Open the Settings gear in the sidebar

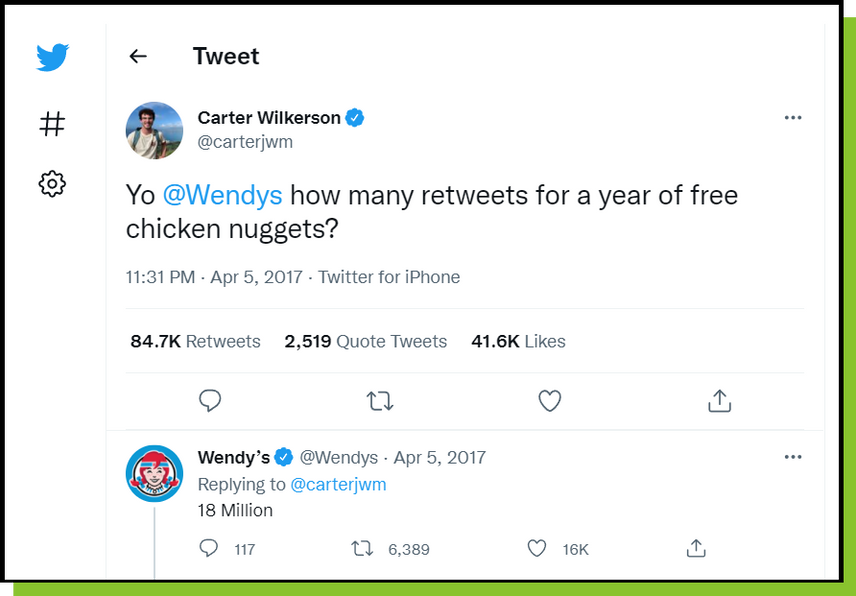click(x=50, y=183)
